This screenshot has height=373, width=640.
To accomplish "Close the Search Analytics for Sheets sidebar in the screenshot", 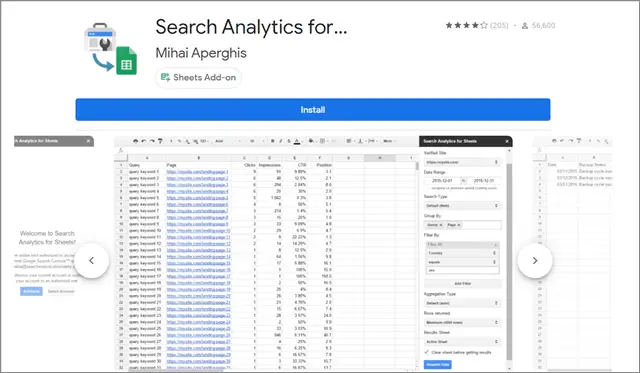I will click(x=507, y=141).
